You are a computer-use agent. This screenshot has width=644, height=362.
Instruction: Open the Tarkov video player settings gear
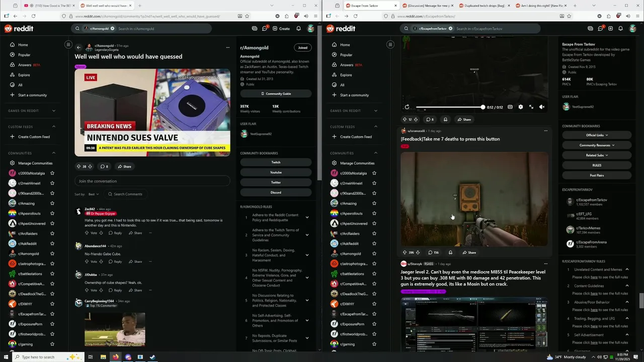tap(520, 107)
